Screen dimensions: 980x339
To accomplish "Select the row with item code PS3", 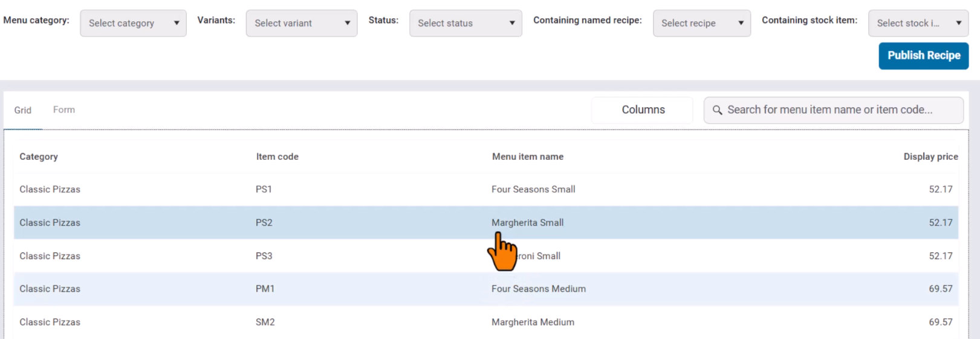I will pos(264,256).
